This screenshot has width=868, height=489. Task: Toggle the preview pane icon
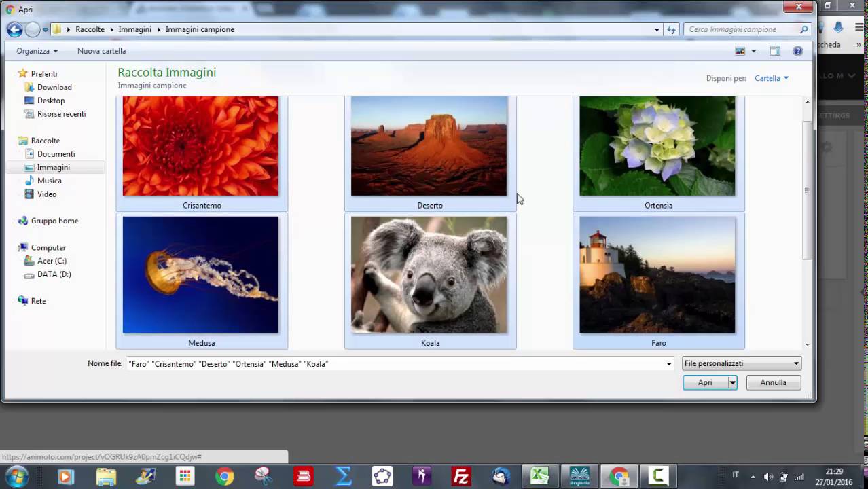[775, 51]
